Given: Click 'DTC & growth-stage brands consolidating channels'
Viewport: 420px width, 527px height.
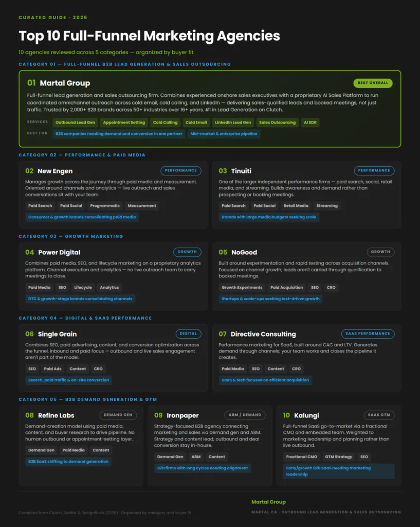Looking at the screenshot, I should [x=80, y=299].
